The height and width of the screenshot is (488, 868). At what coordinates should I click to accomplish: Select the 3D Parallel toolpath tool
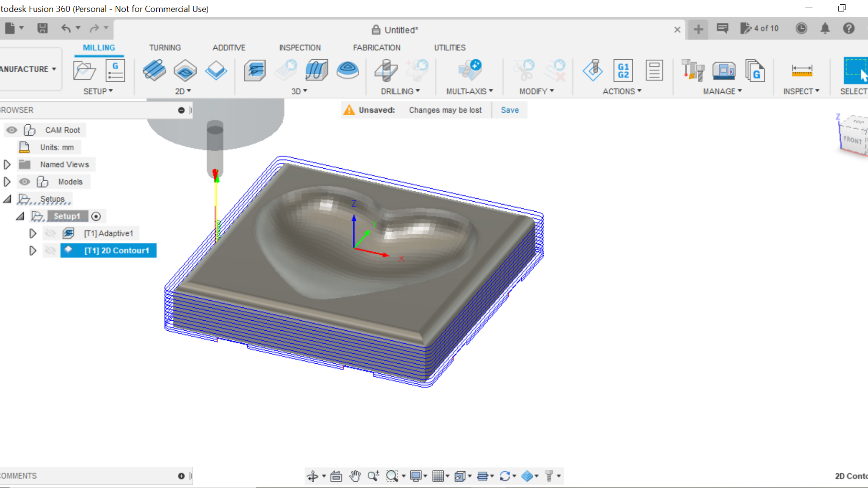[x=317, y=70]
